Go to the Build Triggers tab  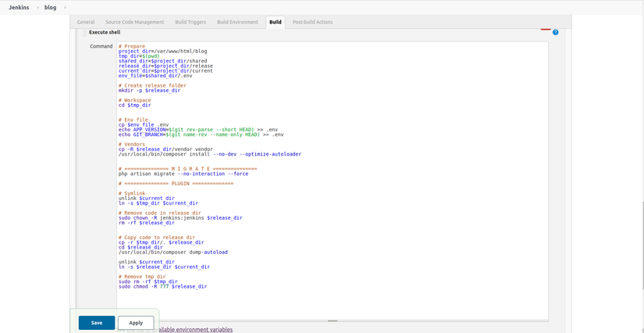(x=190, y=22)
